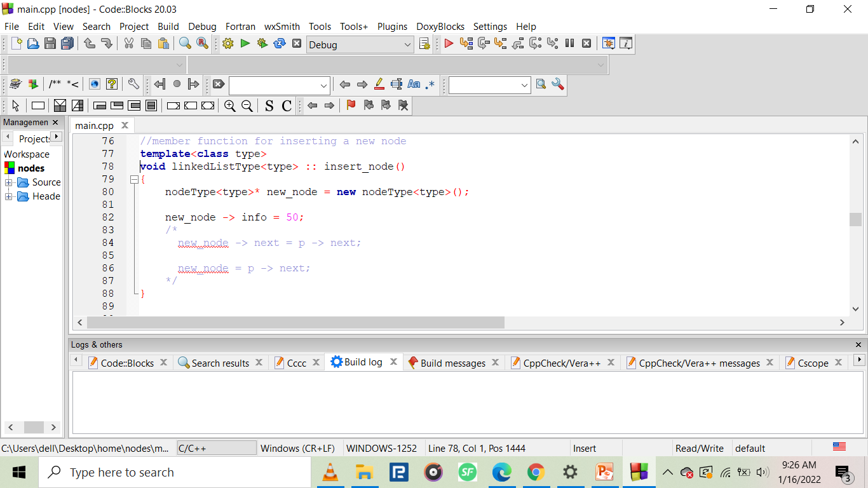Click the C/C++ highlighting button in status bar
This screenshot has height=488, width=868.
pos(216,448)
